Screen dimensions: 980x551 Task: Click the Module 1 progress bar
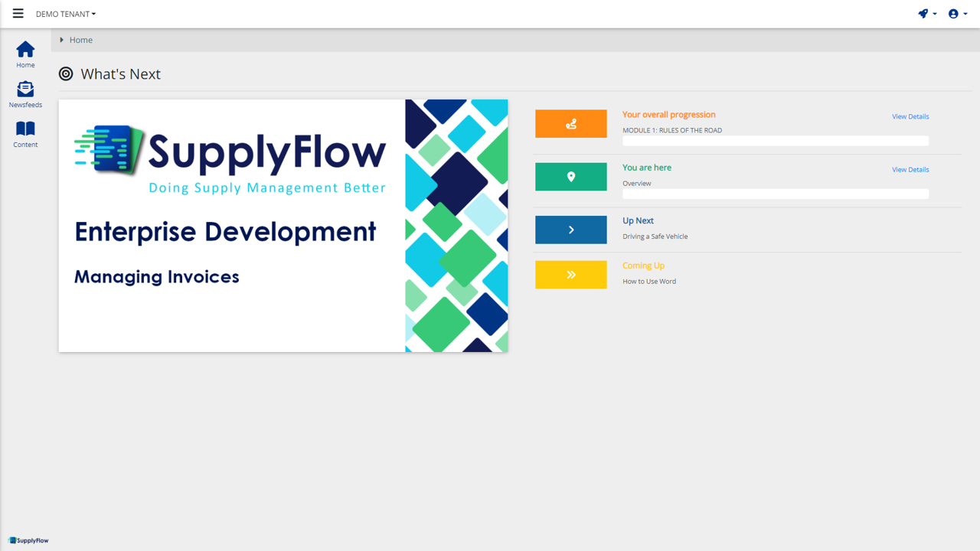[x=775, y=141]
